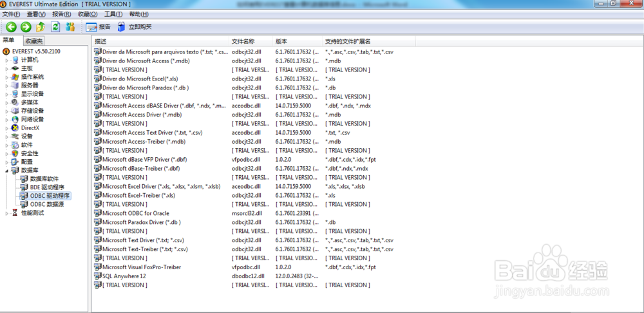Image resolution: width=644 pixels, height=313 pixels.
Task: Expand the 存储设备 tree node
Action: click(6, 111)
